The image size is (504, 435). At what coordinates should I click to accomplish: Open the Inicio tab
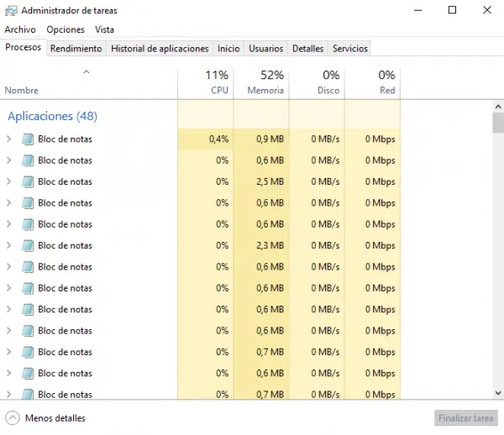pos(228,49)
